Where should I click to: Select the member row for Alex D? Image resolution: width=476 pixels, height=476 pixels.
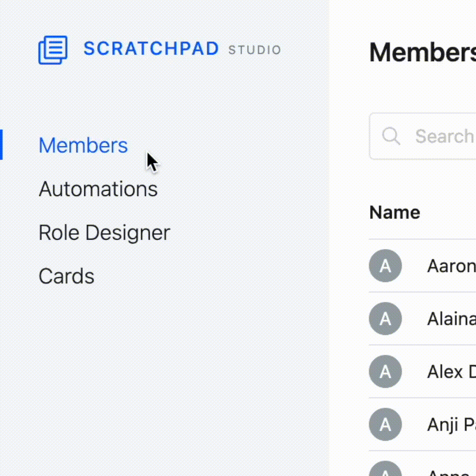450,372
